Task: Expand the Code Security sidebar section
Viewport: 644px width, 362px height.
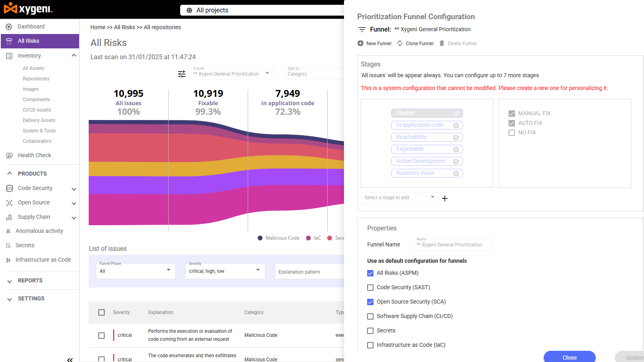Action: tap(74, 189)
